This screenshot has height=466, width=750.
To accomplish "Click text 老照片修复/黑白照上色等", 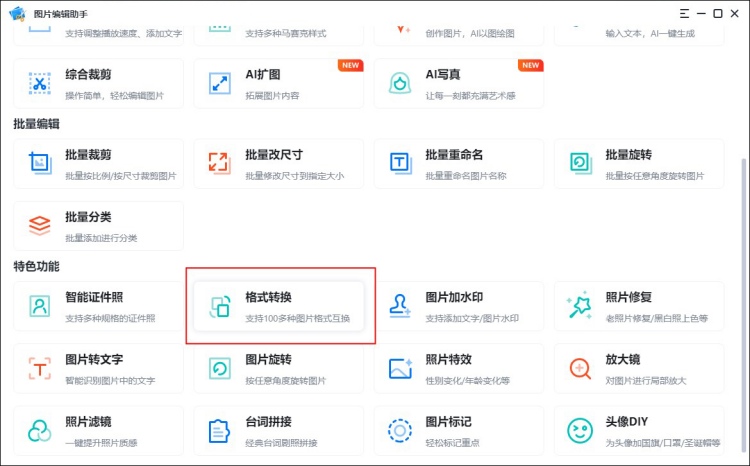I will pyautogui.click(x=657, y=318).
